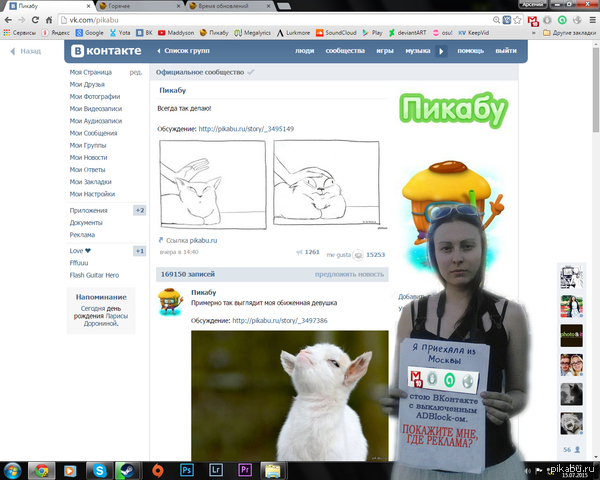The height and width of the screenshot is (480, 600).
Task: Click the +1 counter beside Love
Action: 139,251
